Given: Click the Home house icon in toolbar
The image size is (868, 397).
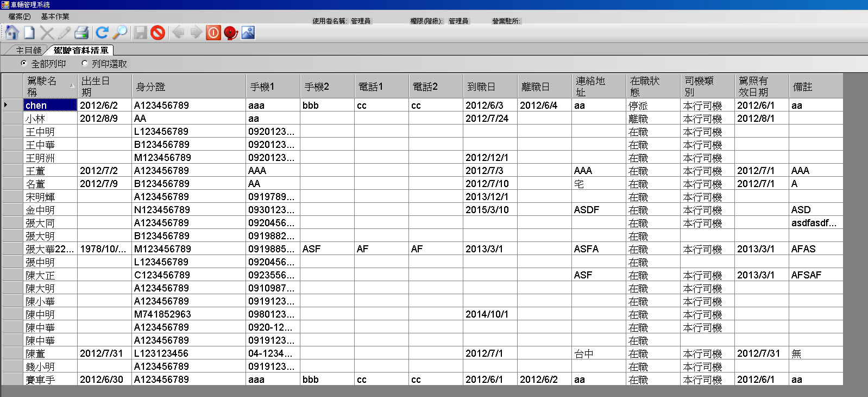Looking at the screenshot, I should point(12,33).
